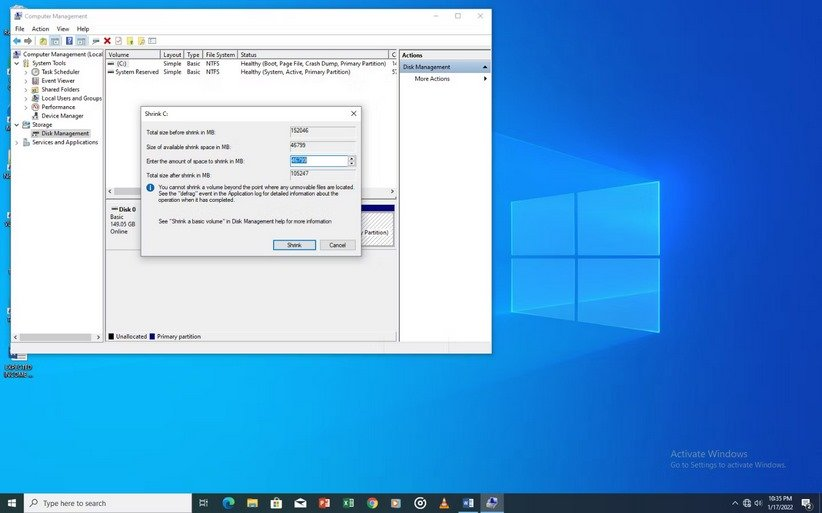Click the taskbar search box
The image size is (822, 513).
(x=108, y=503)
